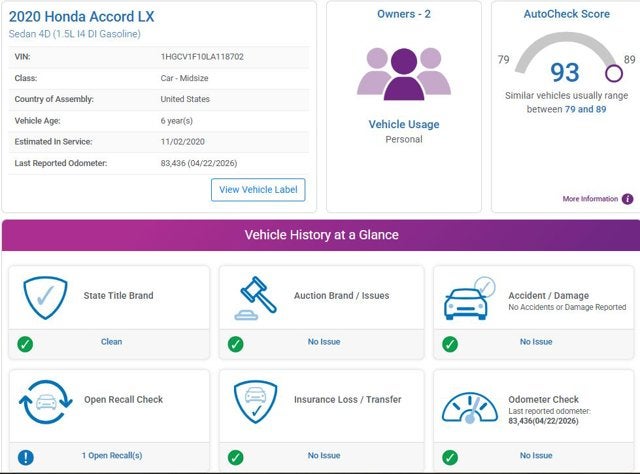Click the blue exclamation recall alert icon

pos(26,457)
